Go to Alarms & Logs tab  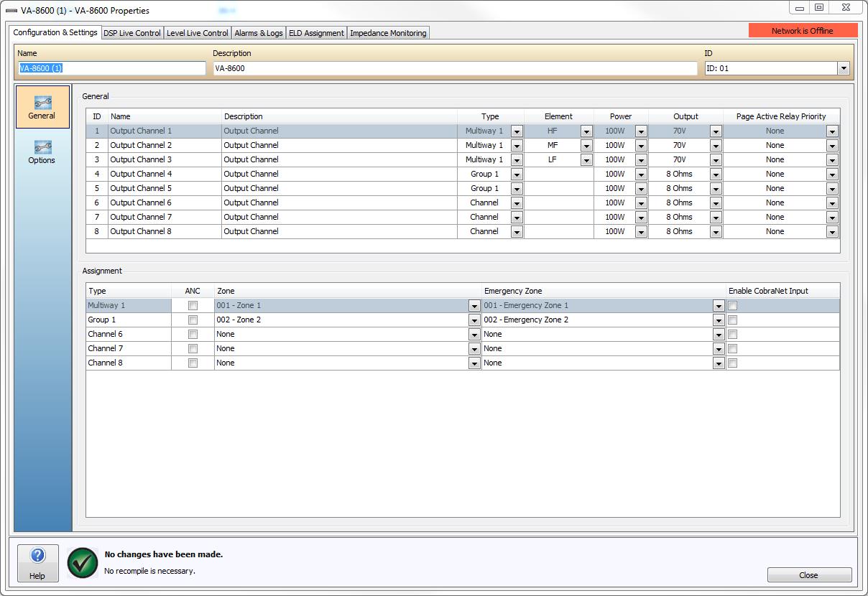259,33
